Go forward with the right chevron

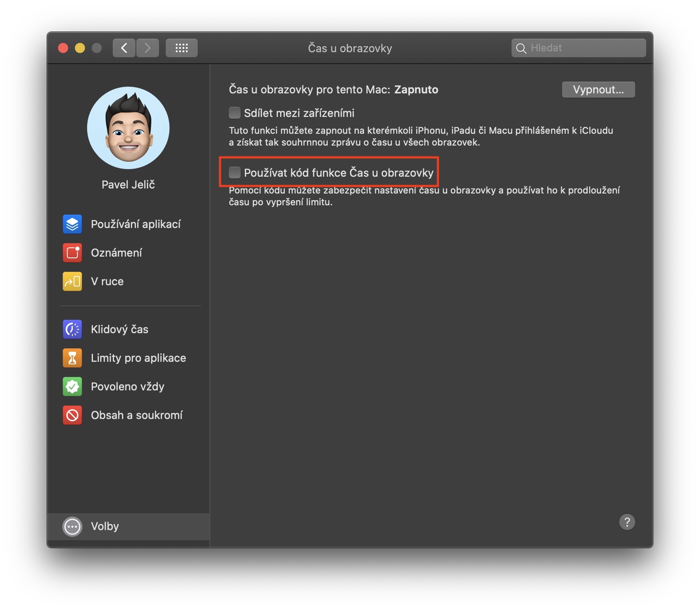(147, 48)
